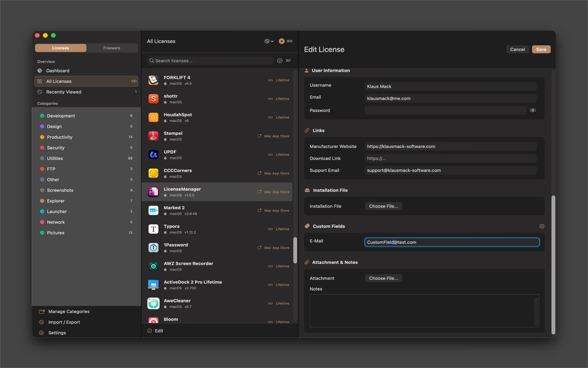
Task: Choose File for Attachment
Action: 384,278
